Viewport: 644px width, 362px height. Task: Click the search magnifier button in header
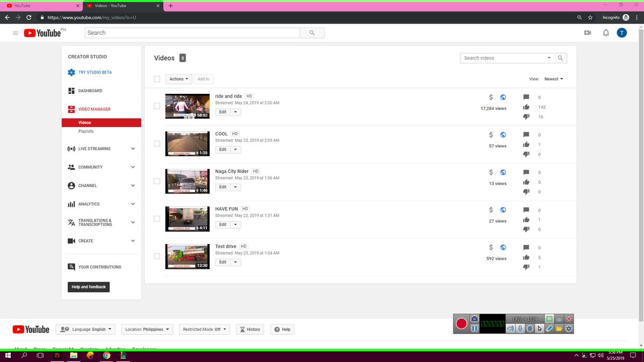(x=312, y=33)
